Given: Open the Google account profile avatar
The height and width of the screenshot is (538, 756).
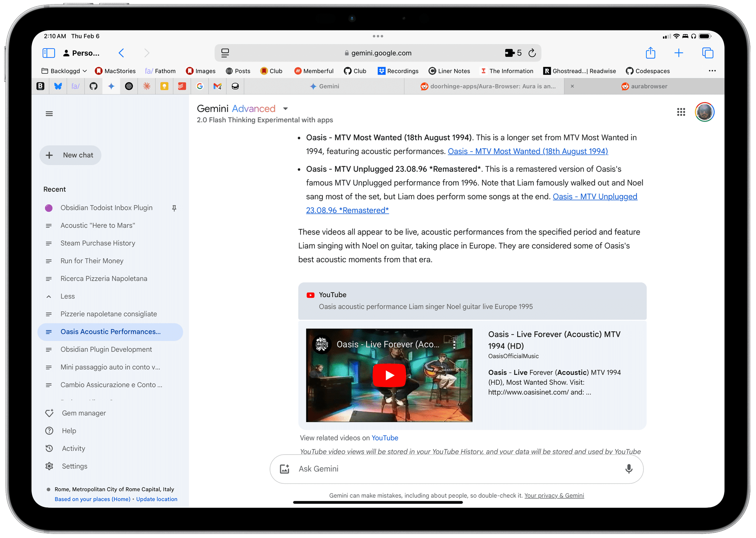Looking at the screenshot, I should (705, 112).
